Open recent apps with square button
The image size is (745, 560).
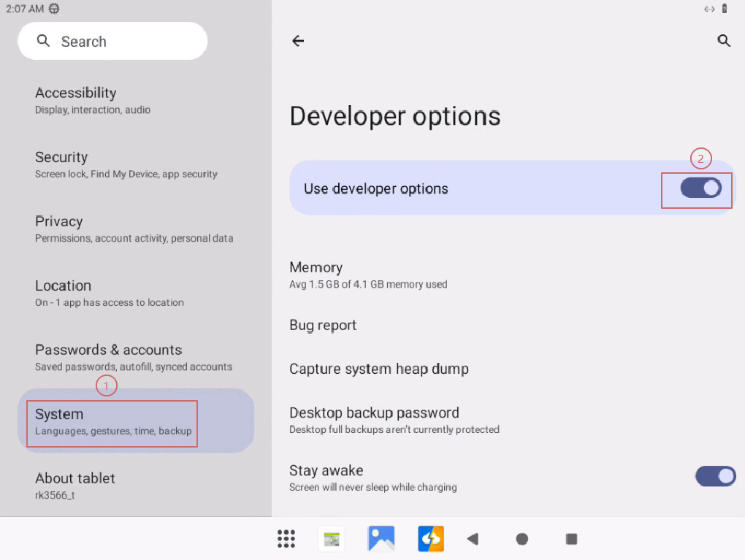pyautogui.click(x=572, y=539)
